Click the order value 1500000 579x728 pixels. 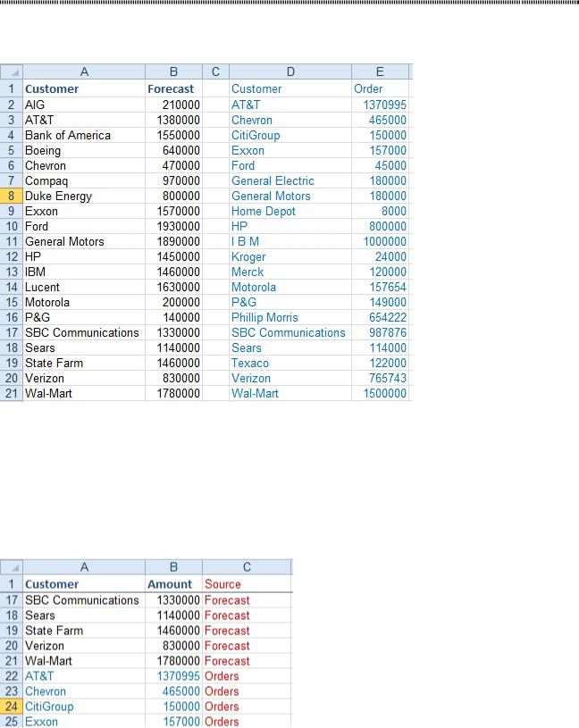coord(380,393)
